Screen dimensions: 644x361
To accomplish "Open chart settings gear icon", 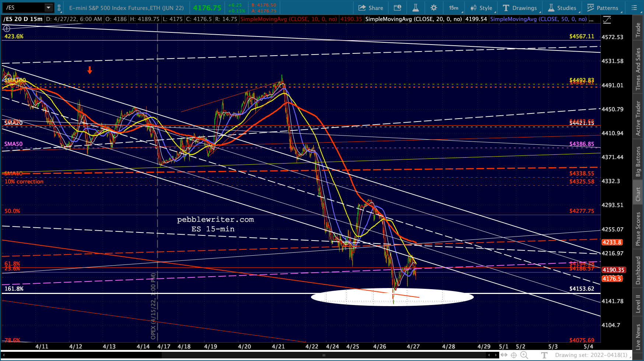I will pos(434,8).
